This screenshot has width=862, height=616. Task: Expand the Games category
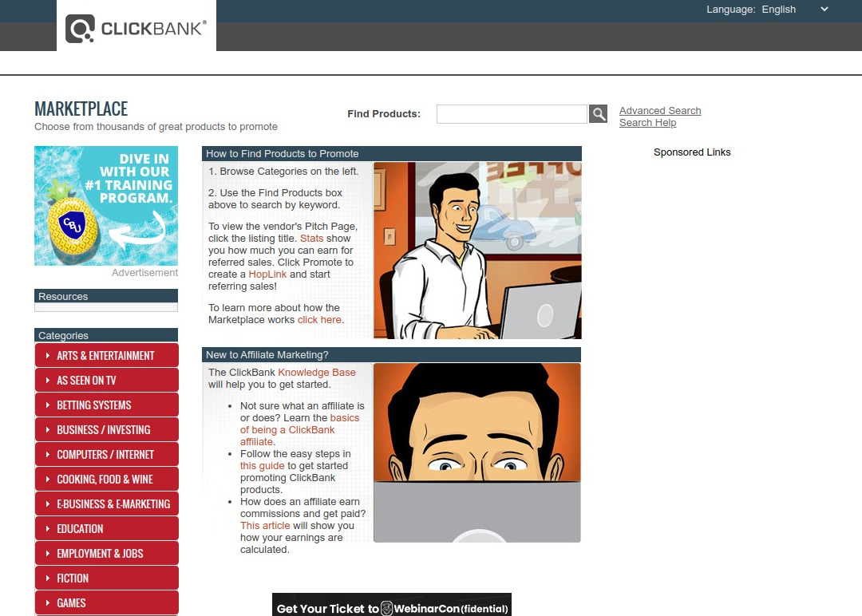107,602
